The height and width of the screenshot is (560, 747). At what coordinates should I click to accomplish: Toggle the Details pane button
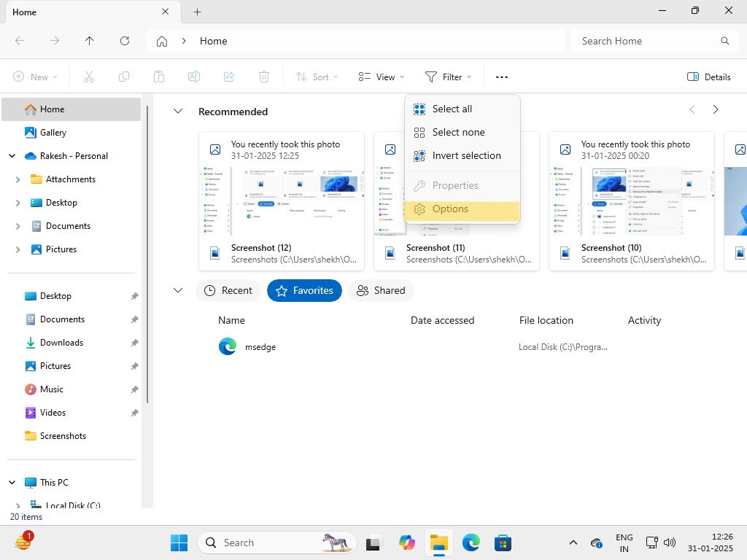(x=709, y=77)
